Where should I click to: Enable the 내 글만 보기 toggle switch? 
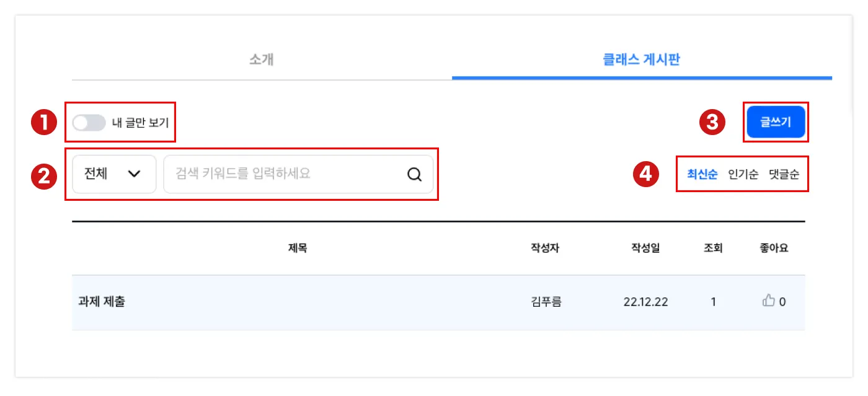click(x=89, y=123)
